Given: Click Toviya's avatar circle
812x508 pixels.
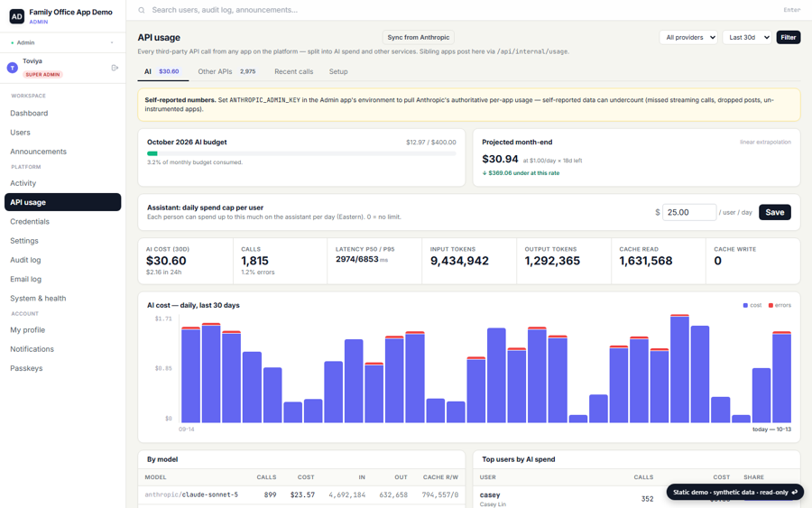Looking at the screenshot, I should [13, 68].
